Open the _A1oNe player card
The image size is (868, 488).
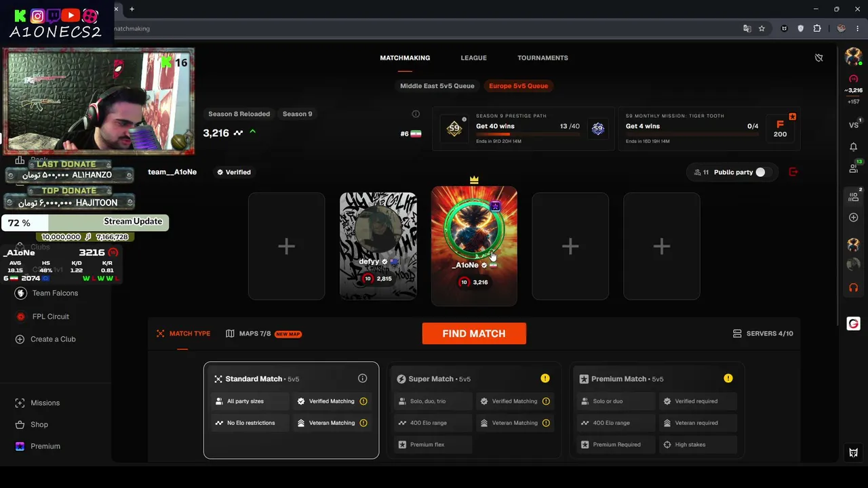click(474, 246)
